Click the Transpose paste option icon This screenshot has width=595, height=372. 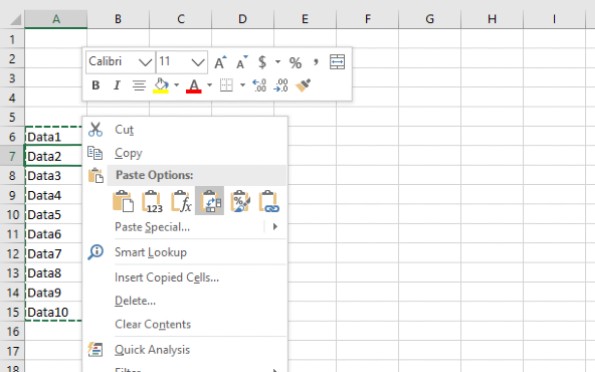[209, 201]
